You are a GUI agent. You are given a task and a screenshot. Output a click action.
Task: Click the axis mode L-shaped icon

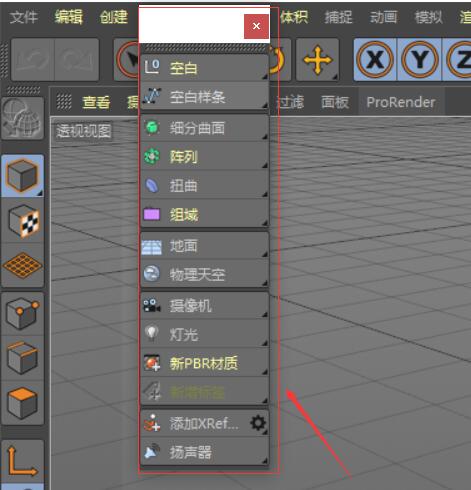22,461
